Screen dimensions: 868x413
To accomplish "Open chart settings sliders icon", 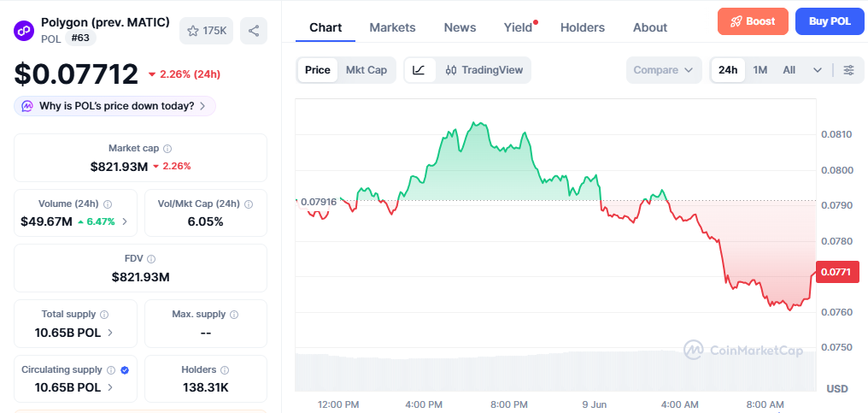I will 848,70.
